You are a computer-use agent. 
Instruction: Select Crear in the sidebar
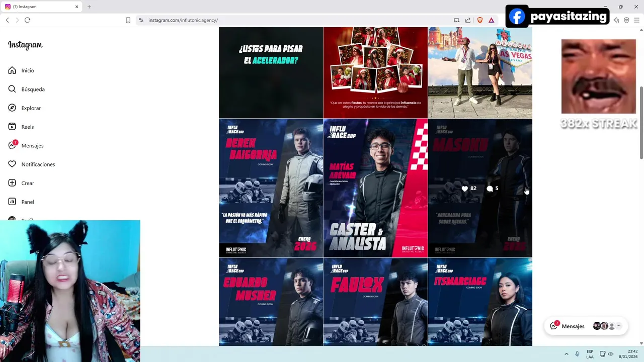click(x=28, y=183)
